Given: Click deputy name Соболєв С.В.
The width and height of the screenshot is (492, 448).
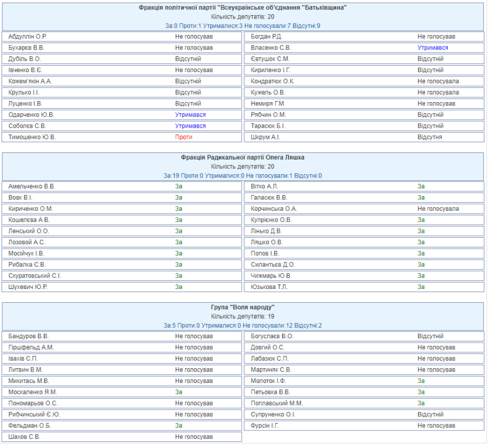Looking at the screenshot, I should (x=27, y=126).
